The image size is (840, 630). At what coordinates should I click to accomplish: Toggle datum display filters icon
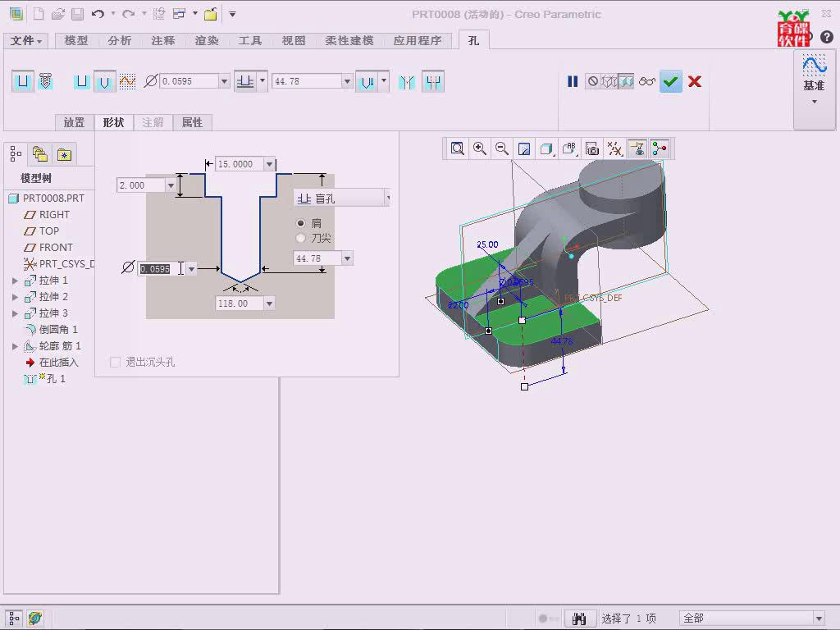[x=615, y=149]
